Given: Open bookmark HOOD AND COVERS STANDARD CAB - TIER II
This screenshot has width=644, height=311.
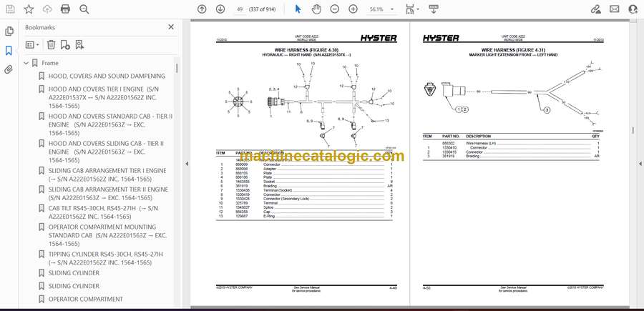Looking at the screenshot, I should click(110, 124).
